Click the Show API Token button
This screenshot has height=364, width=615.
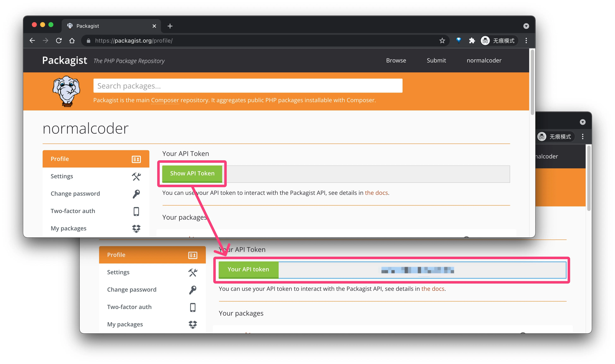pos(192,173)
